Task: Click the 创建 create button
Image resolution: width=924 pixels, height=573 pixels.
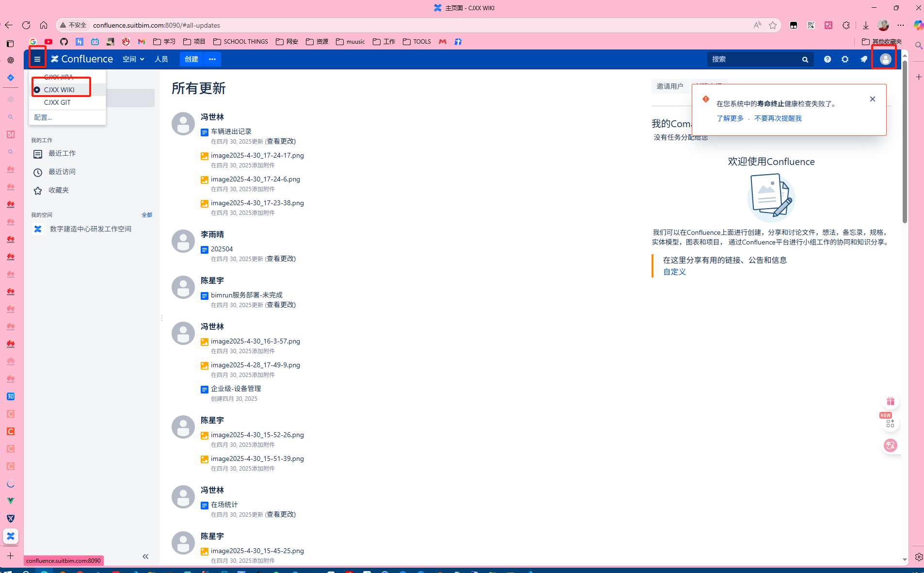Action: [191, 59]
